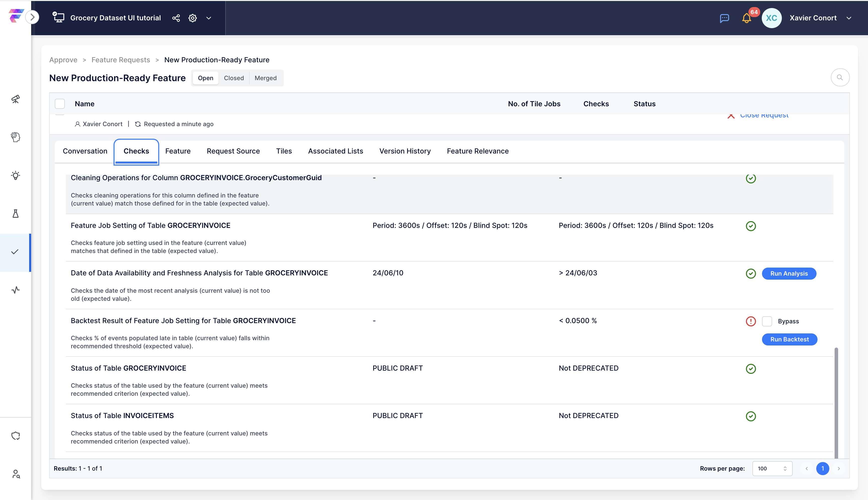The width and height of the screenshot is (868, 500).
Task: Click the catalog monitor icon beside Grocery Dataset
Action: coord(58,18)
